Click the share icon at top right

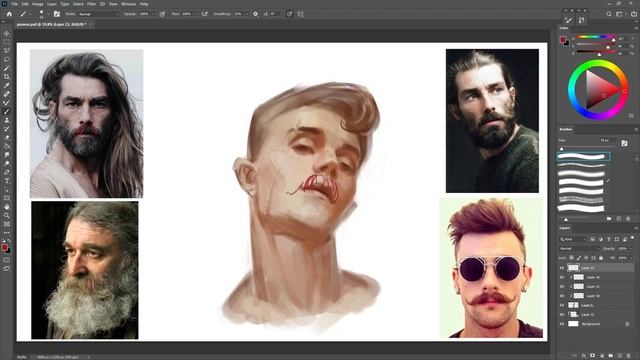[633, 14]
